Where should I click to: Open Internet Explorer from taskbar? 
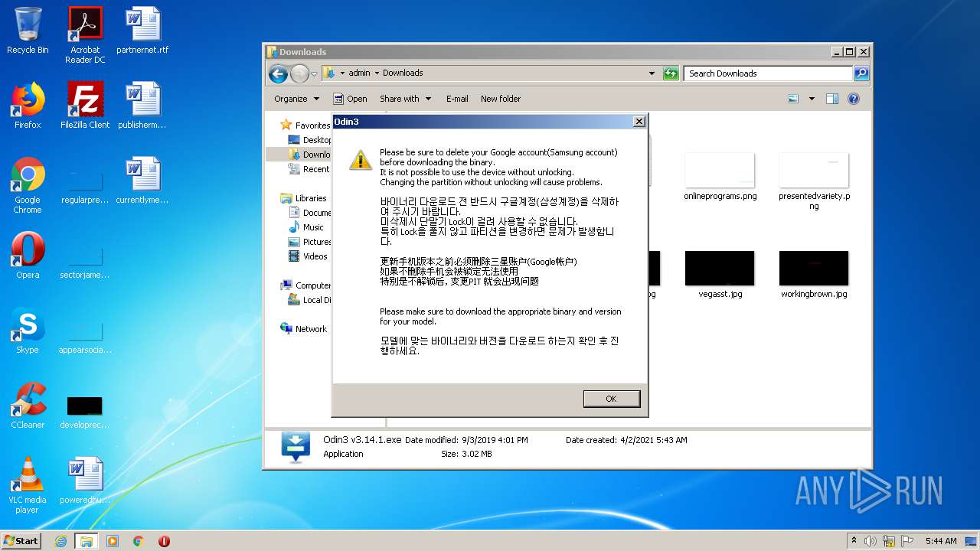pos(60,541)
